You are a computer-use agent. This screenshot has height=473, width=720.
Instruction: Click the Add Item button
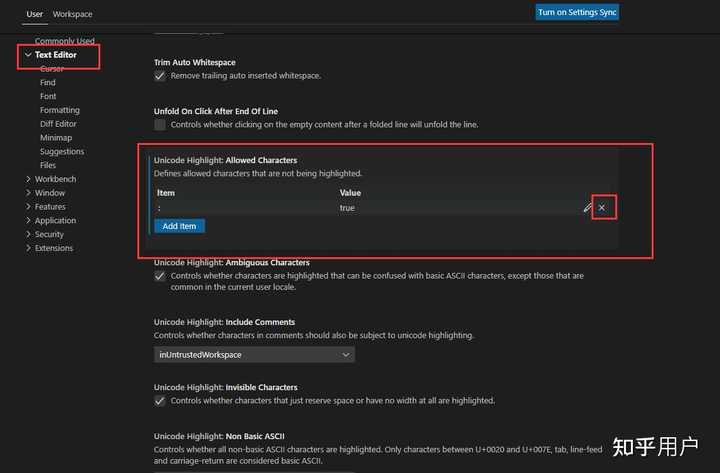coord(179,226)
